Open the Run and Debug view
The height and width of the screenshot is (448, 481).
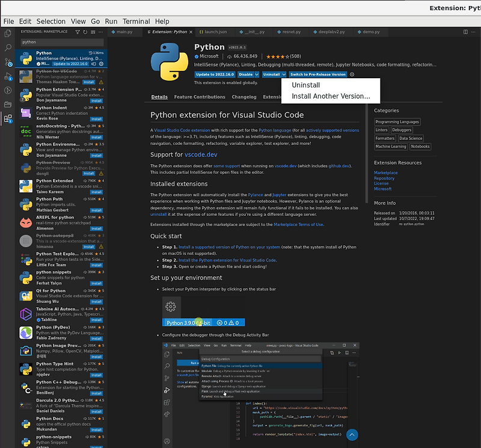click(7, 73)
